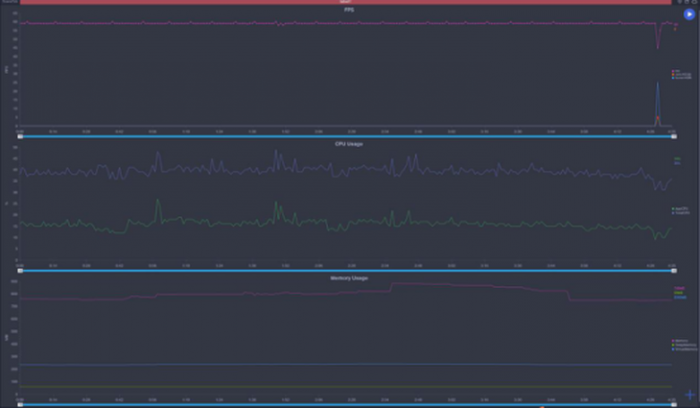Click the blue plus icon at bottom right
700x408 pixels.
click(x=690, y=395)
